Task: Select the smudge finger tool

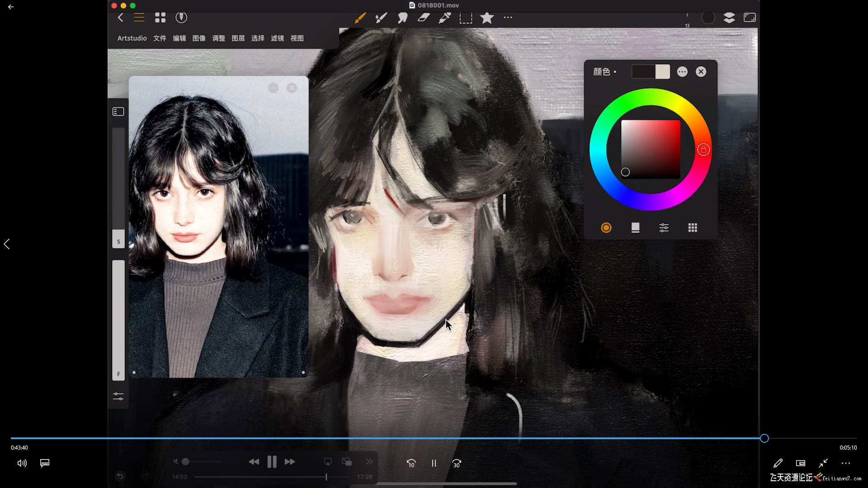Action: point(402,18)
